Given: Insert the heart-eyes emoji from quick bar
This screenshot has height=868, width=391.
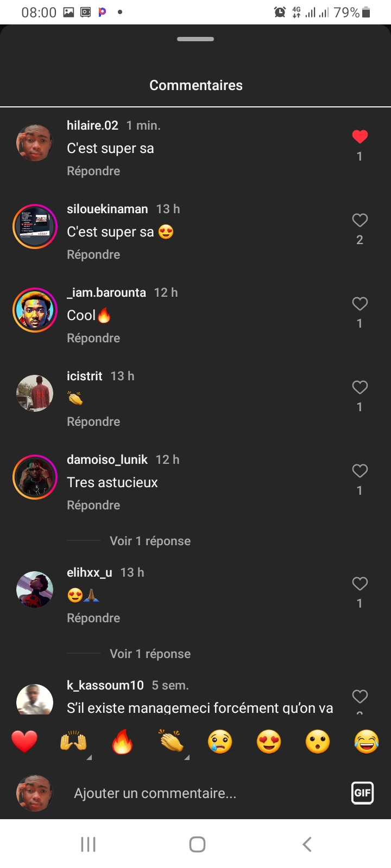Looking at the screenshot, I should [x=269, y=742].
